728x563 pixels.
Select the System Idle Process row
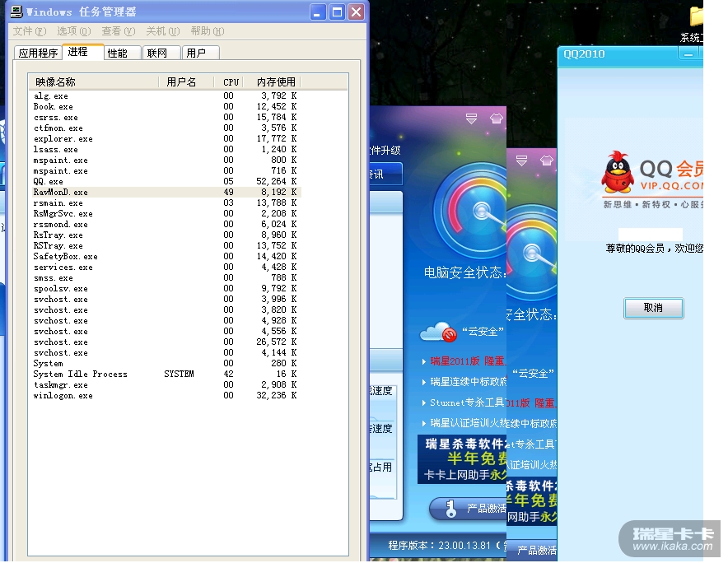[x=166, y=374]
